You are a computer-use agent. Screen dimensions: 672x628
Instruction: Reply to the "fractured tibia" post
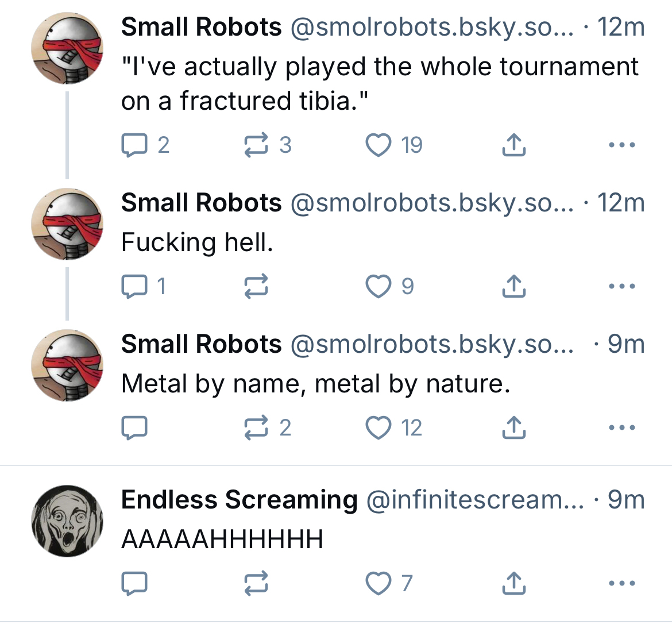[134, 145]
